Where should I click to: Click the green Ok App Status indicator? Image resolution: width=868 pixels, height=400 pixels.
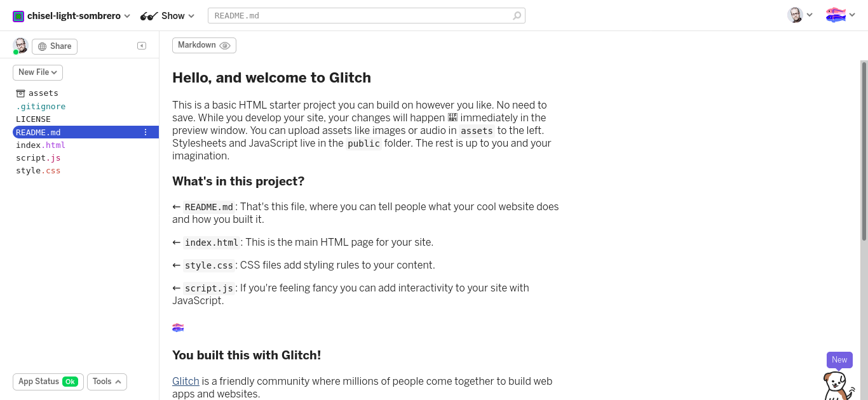(70, 382)
